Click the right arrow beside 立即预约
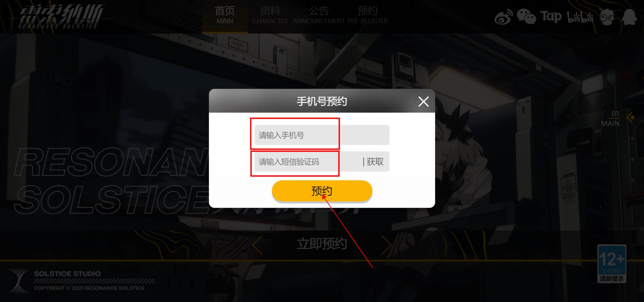Screen dimensions: 644x302 point(386,245)
